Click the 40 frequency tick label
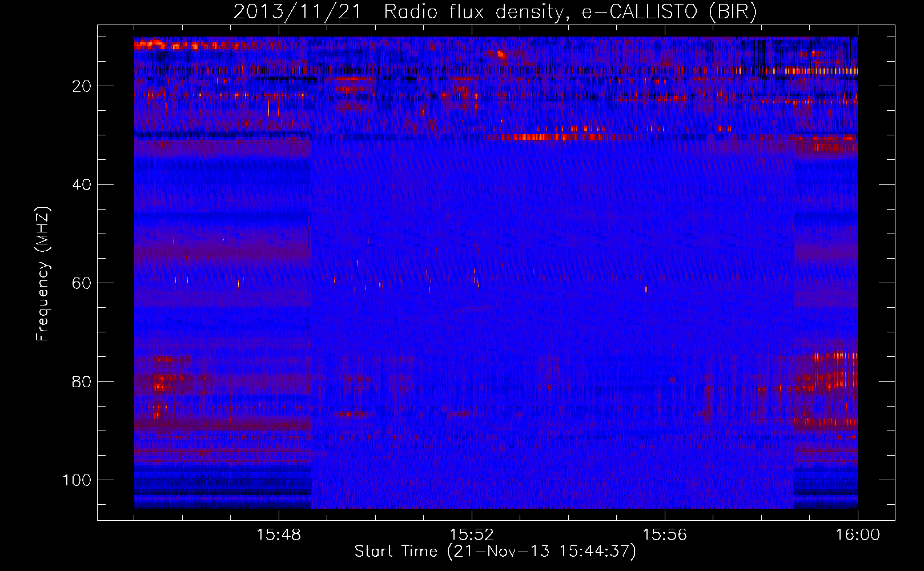This screenshot has width=924, height=571. [82, 184]
